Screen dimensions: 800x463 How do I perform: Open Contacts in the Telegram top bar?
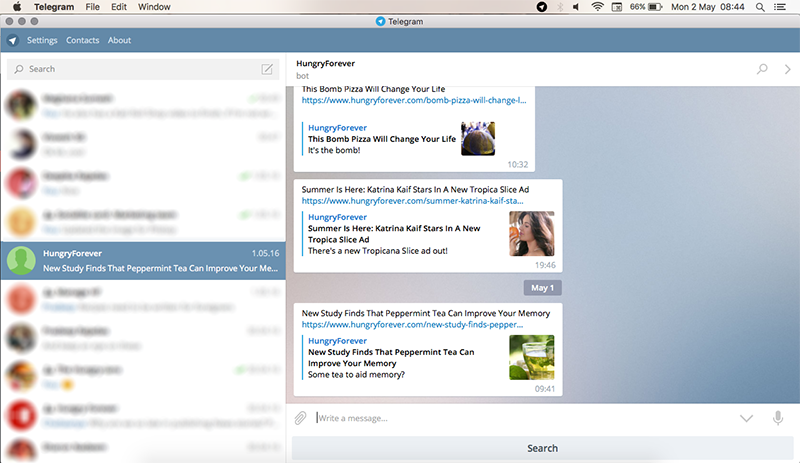(x=82, y=40)
